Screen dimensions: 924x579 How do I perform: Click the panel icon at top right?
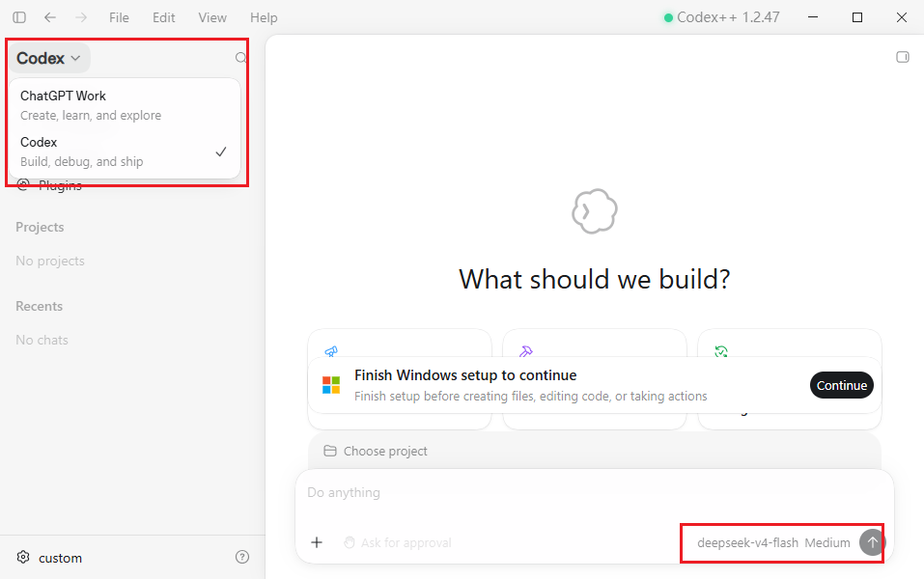[x=903, y=57]
